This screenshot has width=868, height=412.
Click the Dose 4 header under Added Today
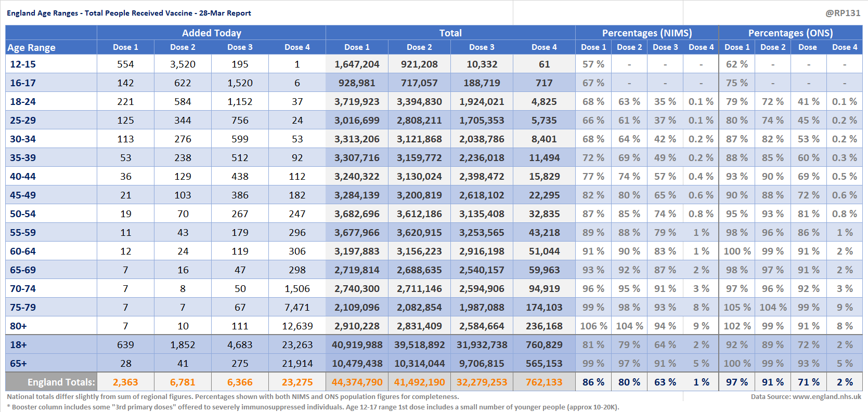297,47
